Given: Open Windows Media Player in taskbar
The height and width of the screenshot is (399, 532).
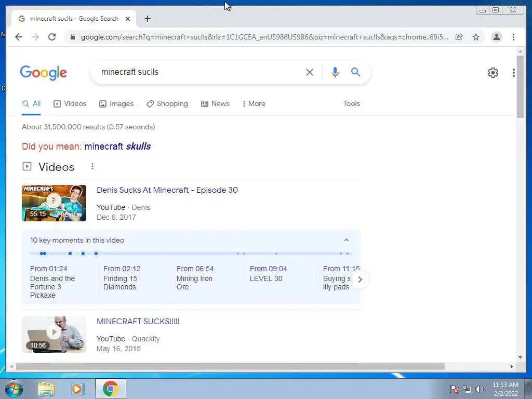Looking at the screenshot, I should [77, 389].
